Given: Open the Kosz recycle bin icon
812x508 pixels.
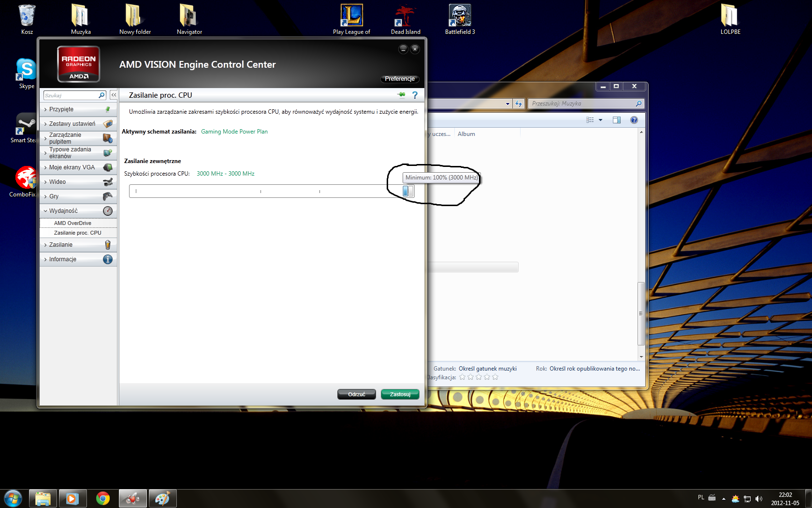Looking at the screenshot, I should pyautogui.click(x=27, y=19).
